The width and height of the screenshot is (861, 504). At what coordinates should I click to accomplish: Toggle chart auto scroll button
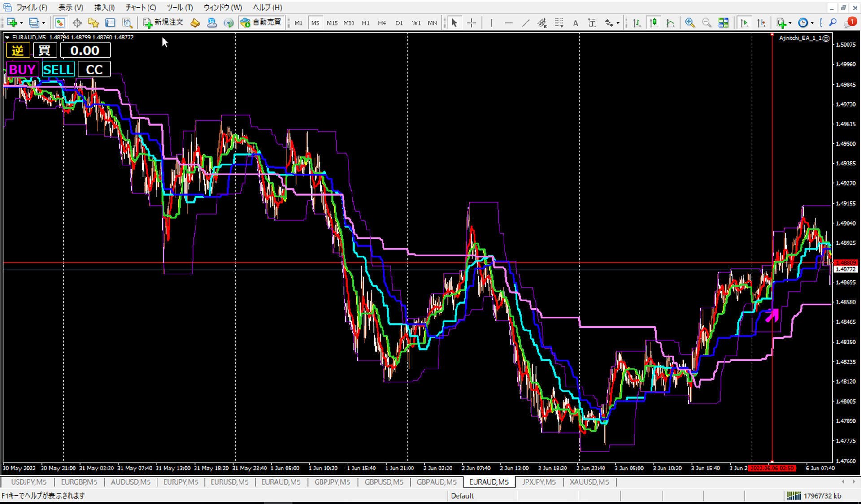click(744, 23)
